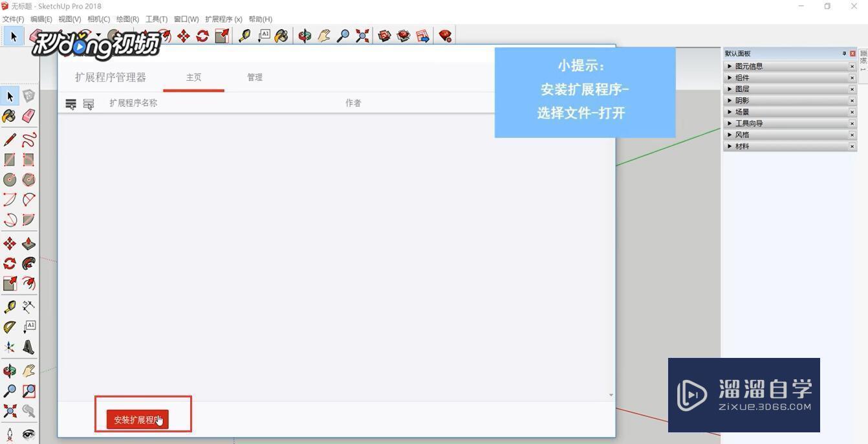The image size is (868, 444).
Task: Pick the Circle tool
Action: pyautogui.click(x=10, y=179)
